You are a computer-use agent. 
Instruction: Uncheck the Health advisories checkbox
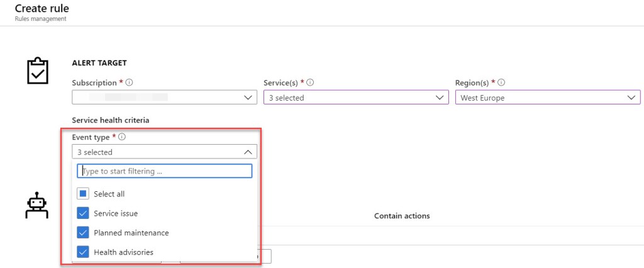click(83, 252)
